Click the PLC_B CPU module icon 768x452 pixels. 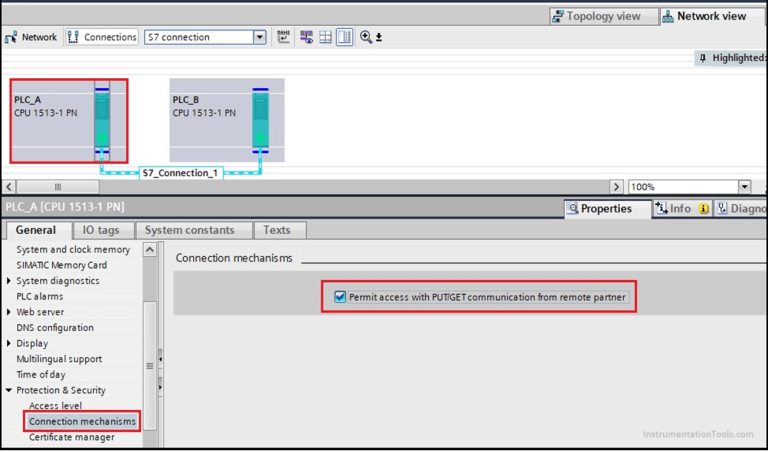(261, 121)
